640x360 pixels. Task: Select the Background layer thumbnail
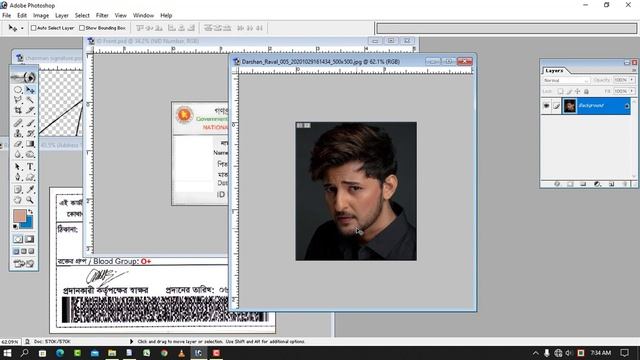(x=570, y=106)
